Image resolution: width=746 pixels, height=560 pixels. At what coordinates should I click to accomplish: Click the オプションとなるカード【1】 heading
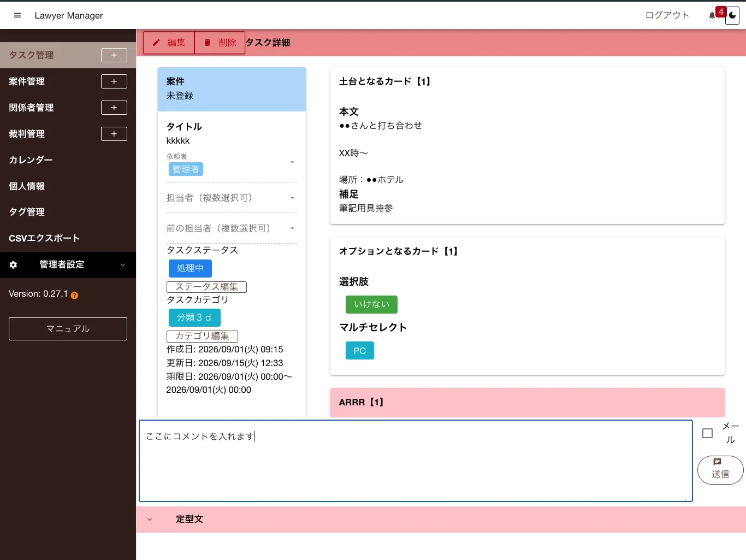399,251
